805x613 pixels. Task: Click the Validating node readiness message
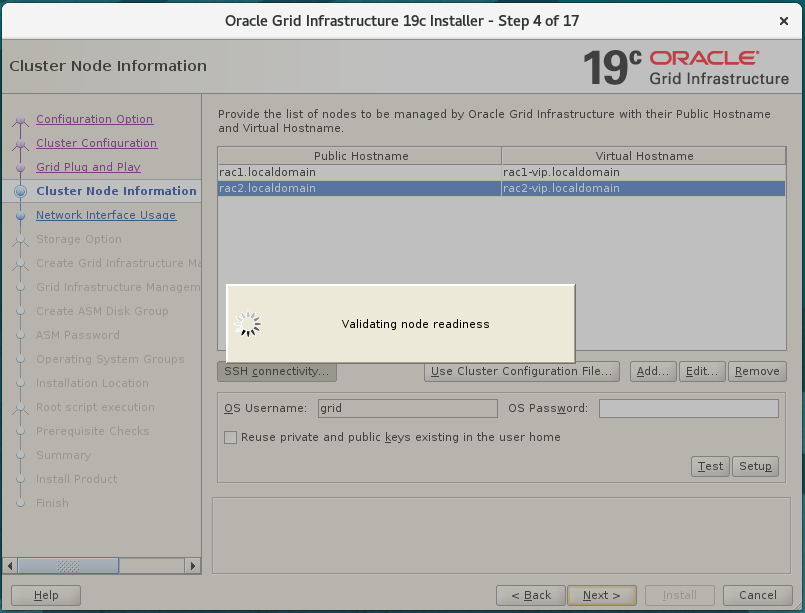pos(415,324)
